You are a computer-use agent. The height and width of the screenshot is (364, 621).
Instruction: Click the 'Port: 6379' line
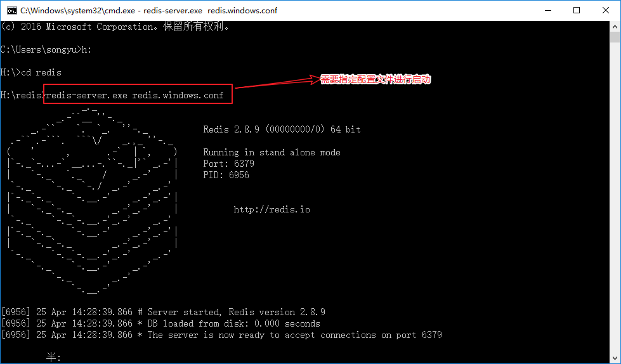(228, 164)
